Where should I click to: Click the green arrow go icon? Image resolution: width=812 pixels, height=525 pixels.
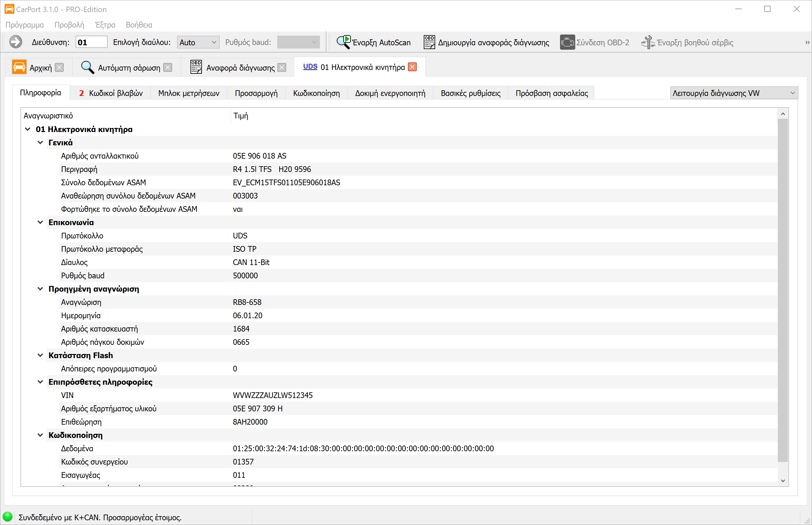[15, 42]
